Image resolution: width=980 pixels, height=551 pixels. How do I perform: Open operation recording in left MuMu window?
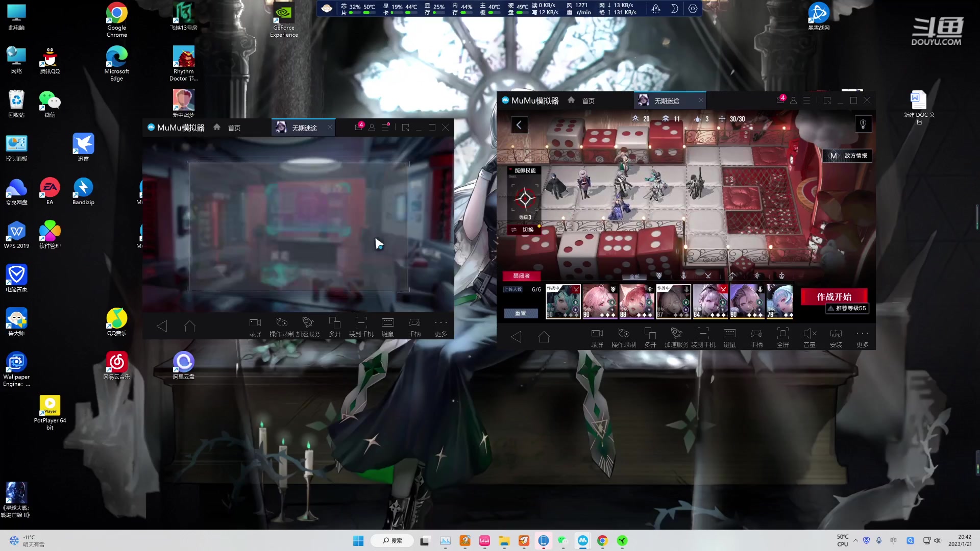(282, 327)
